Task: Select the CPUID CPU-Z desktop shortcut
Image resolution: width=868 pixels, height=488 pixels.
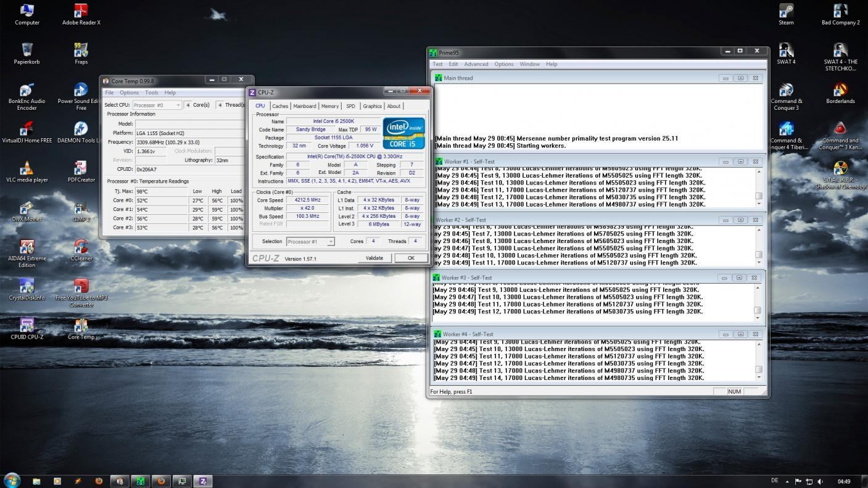Action: (x=27, y=329)
